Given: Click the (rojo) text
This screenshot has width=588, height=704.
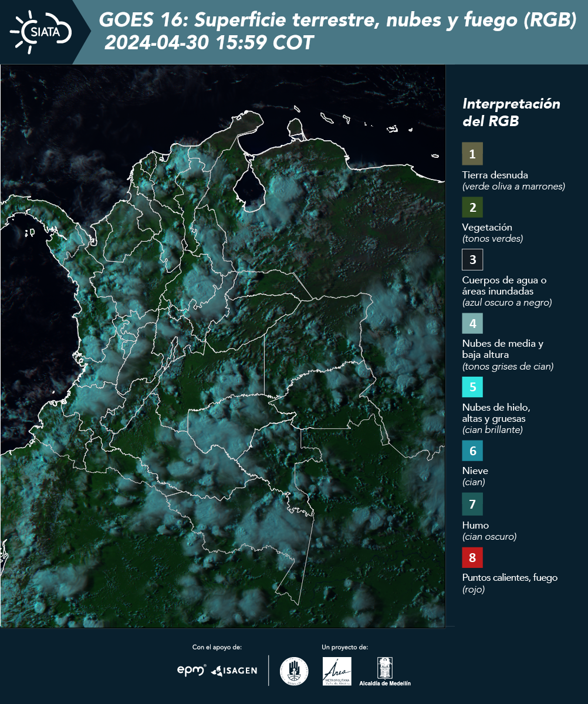Looking at the screenshot, I should click(474, 590).
